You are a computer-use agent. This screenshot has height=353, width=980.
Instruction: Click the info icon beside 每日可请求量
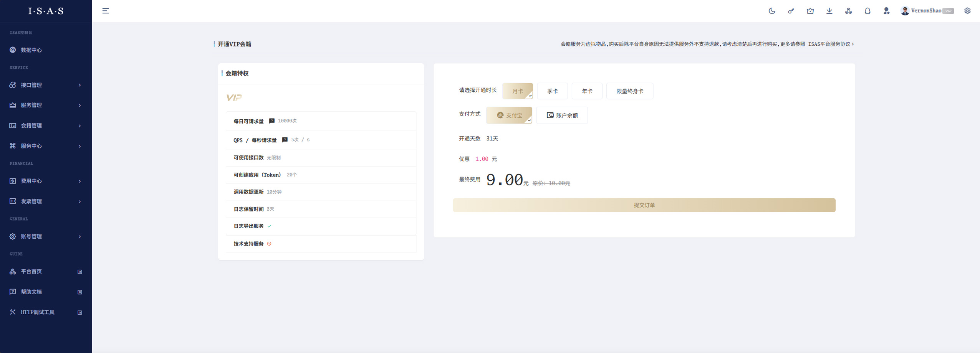tap(271, 121)
